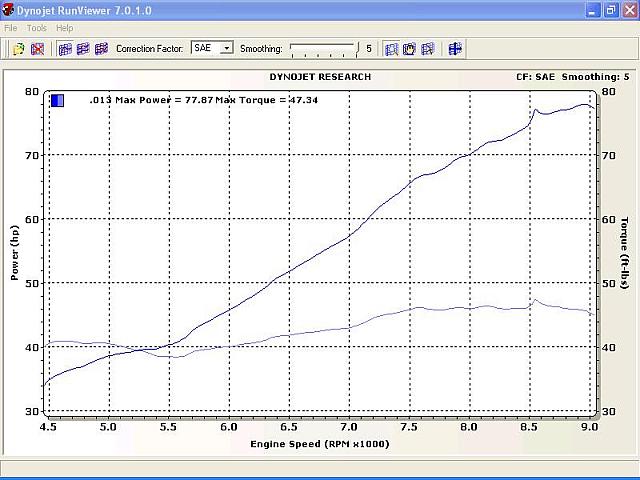Image resolution: width=640 pixels, height=480 pixels.
Task: Open the File menu
Action: tap(11, 28)
